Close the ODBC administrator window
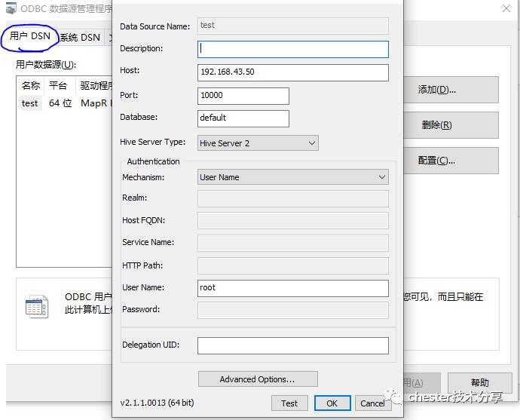The width and height of the screenshot is (520, 420). [x=506, y=8]
